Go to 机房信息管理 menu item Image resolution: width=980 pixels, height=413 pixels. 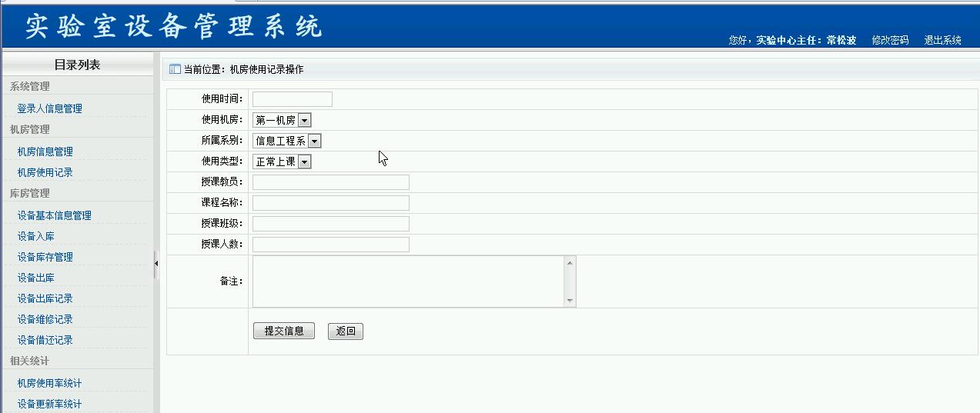pos(45,152)
